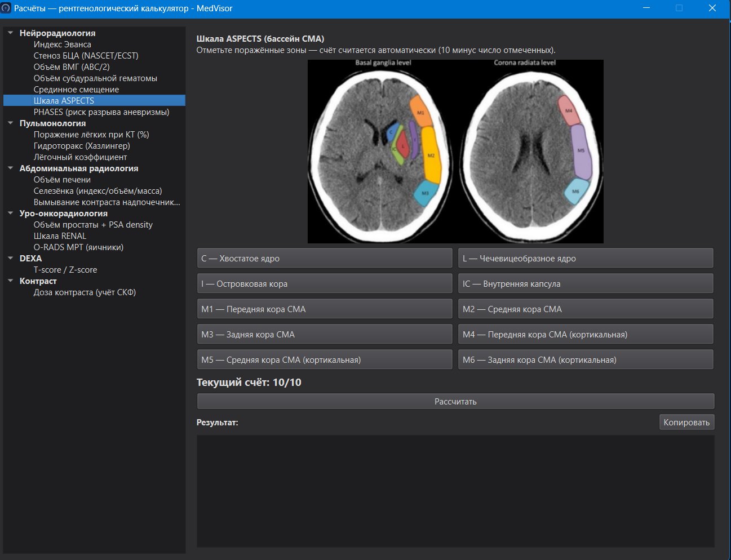The width and height of the screenshot is (731, 560).
Task: Select Доза контраста (учёт СКФ)
Action: 85,292
